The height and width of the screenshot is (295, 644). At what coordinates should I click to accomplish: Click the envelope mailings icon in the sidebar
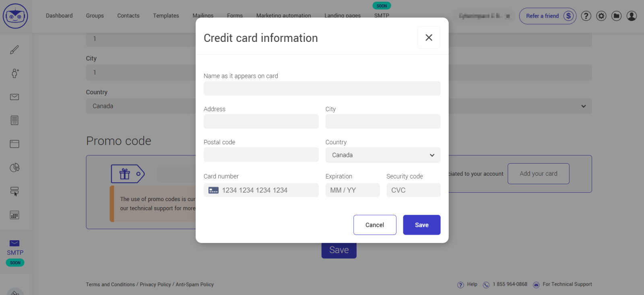pyautogui.click(x=14, y=97)
